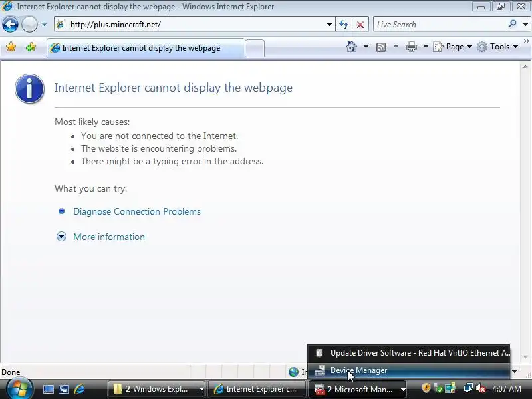
Task: Click the search magnifier icon
Action: [512, 24]
